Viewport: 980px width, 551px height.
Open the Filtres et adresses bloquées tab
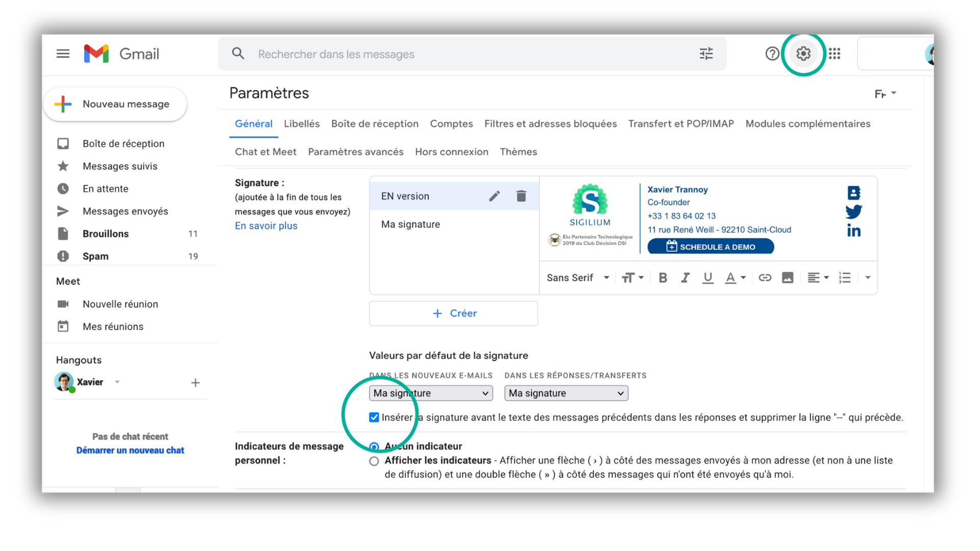coord(550,123)
